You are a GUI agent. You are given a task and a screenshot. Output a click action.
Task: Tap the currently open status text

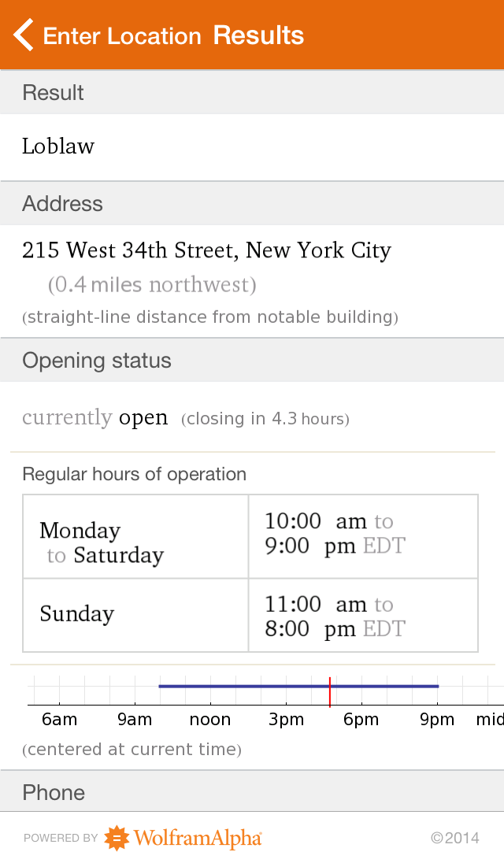tap(95, 417)
